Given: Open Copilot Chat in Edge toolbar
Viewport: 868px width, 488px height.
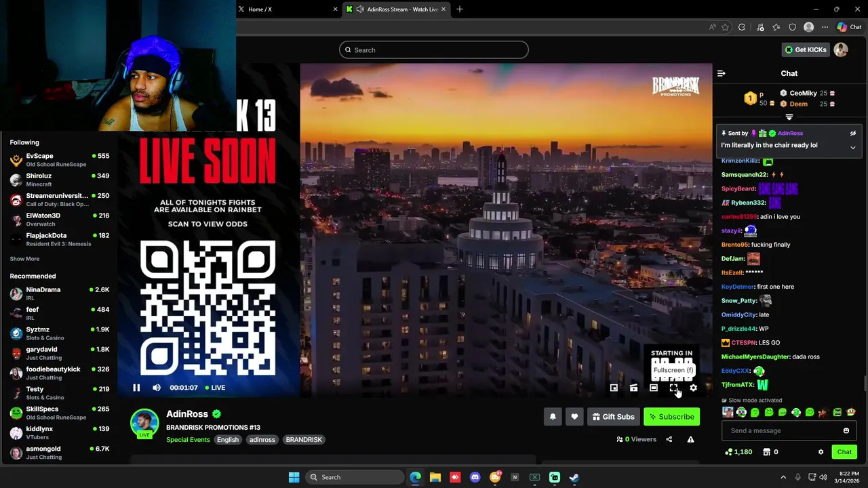Looking at the screenshot, I should point(849,27).
